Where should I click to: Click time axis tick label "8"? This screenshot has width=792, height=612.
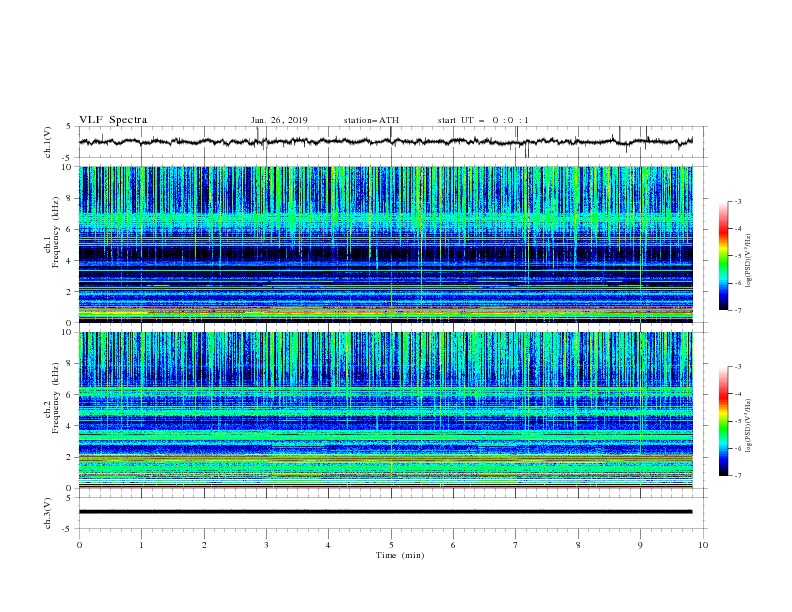tap(578, 545)
